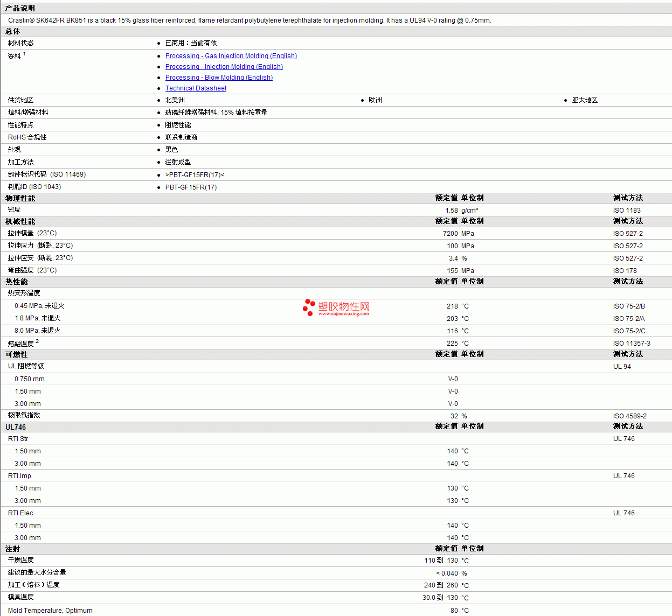
Task: Click the < 0.040 moisture value
Action: (447, 573)
